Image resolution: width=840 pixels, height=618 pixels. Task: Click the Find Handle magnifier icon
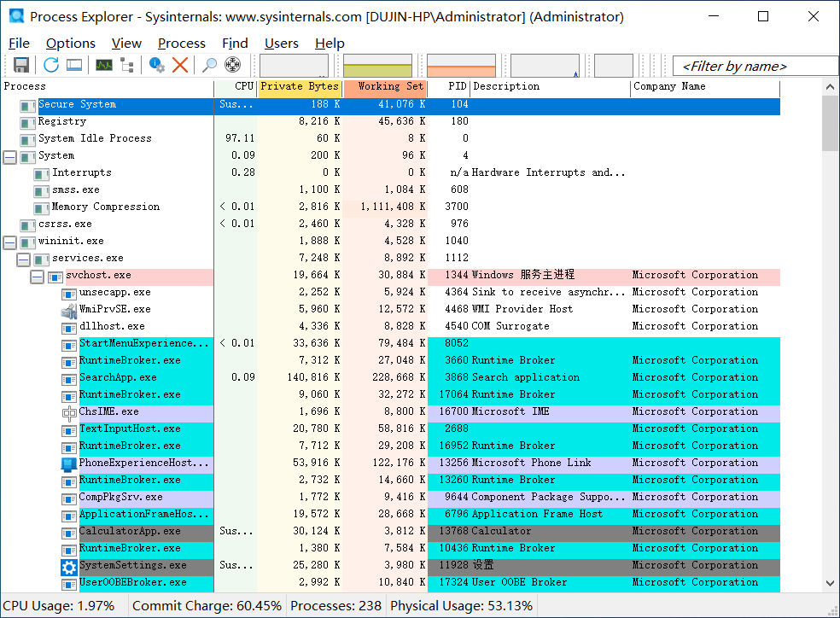(x=207, y=65)
